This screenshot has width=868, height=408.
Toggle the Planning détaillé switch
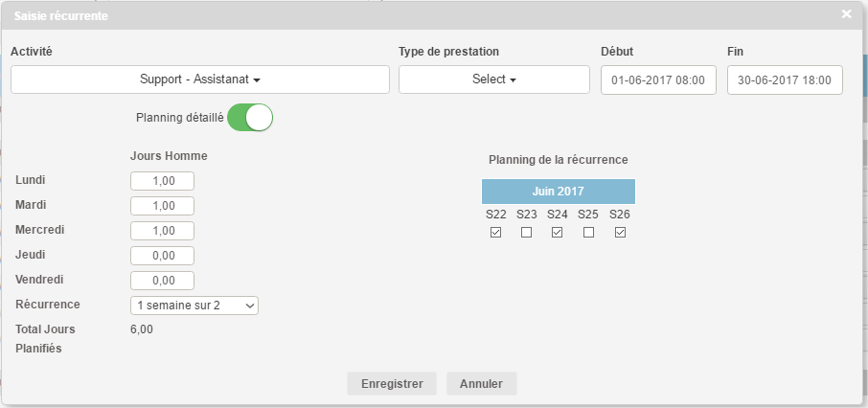251,118
